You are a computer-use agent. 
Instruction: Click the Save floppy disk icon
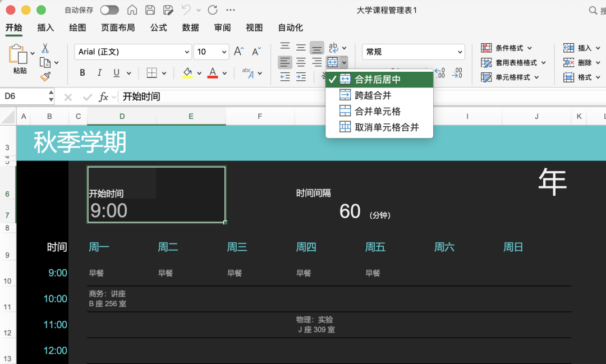pos(150,10)
